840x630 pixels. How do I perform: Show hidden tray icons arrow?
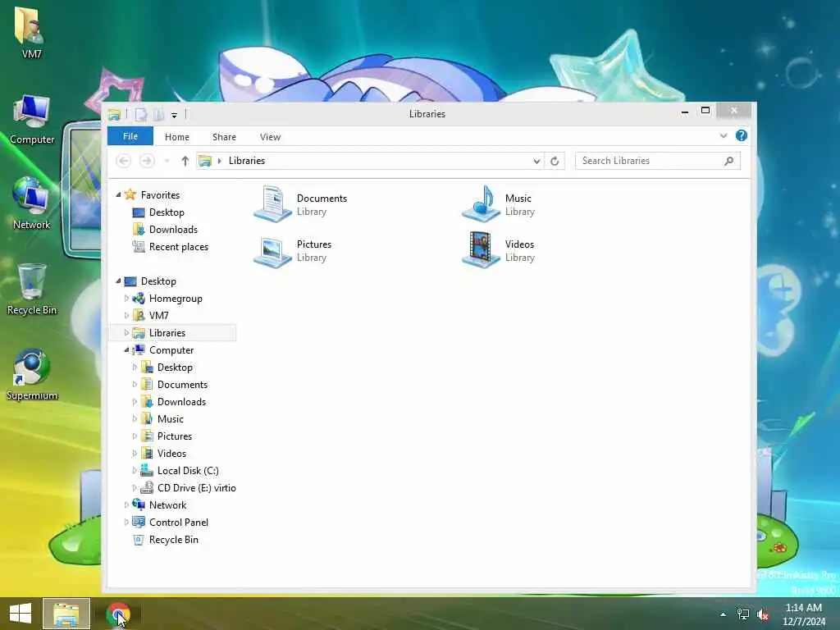(723, 614)
